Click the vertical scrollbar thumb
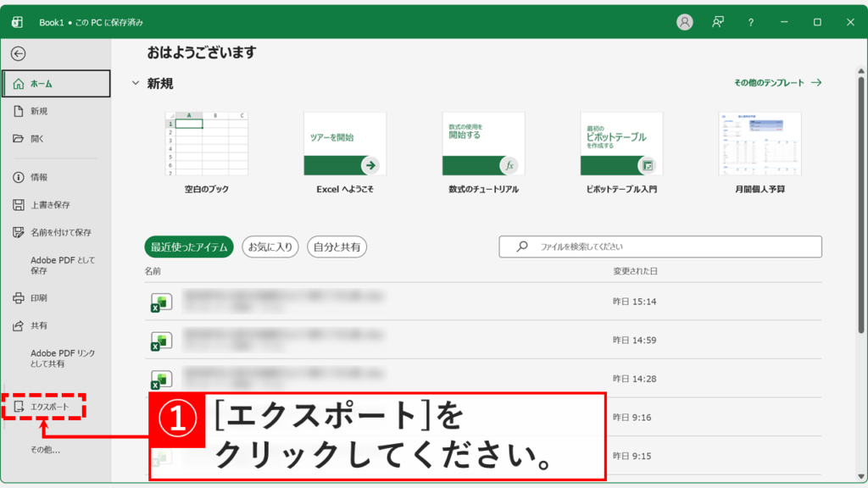This screenshot has height=488, width=868. (x=861, y=205)
